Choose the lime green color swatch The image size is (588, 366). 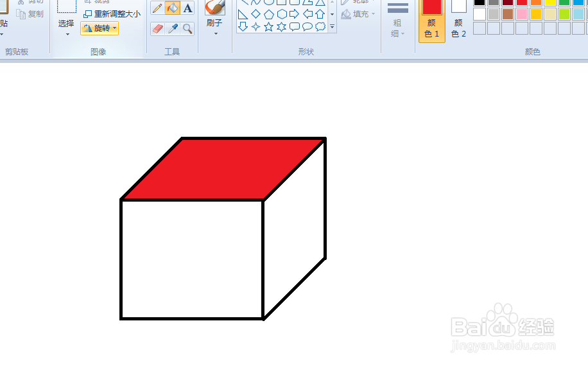click(x=564, y=14)
